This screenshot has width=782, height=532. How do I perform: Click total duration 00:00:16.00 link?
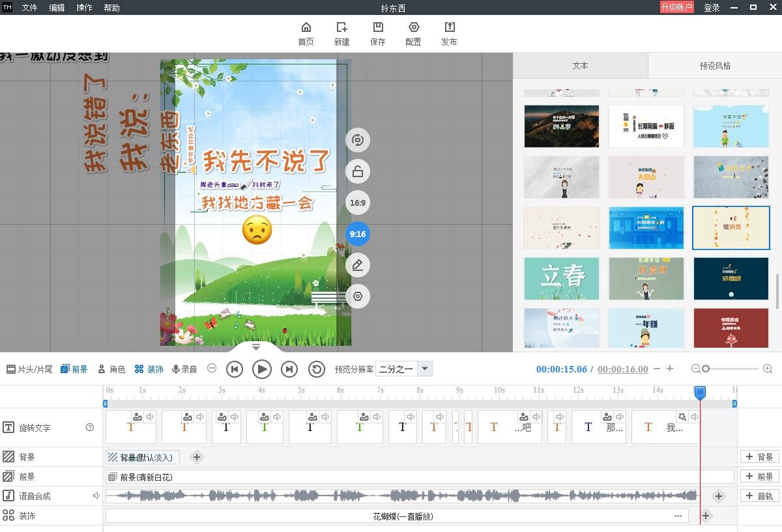coord(622,369)
